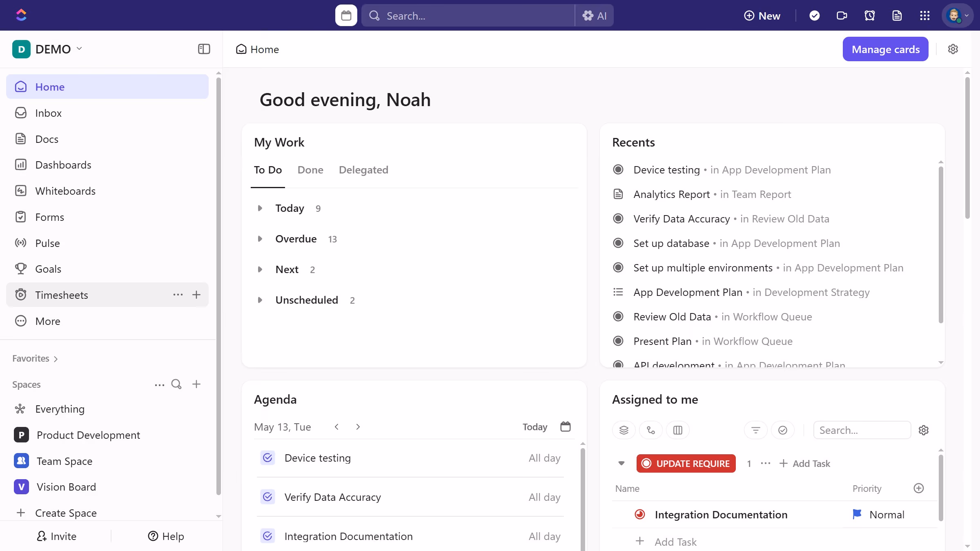Click the subtasks icon in Assigned to me
This screenshot has height=551, width=980.
pyautogui.click(x=651, y=430)
